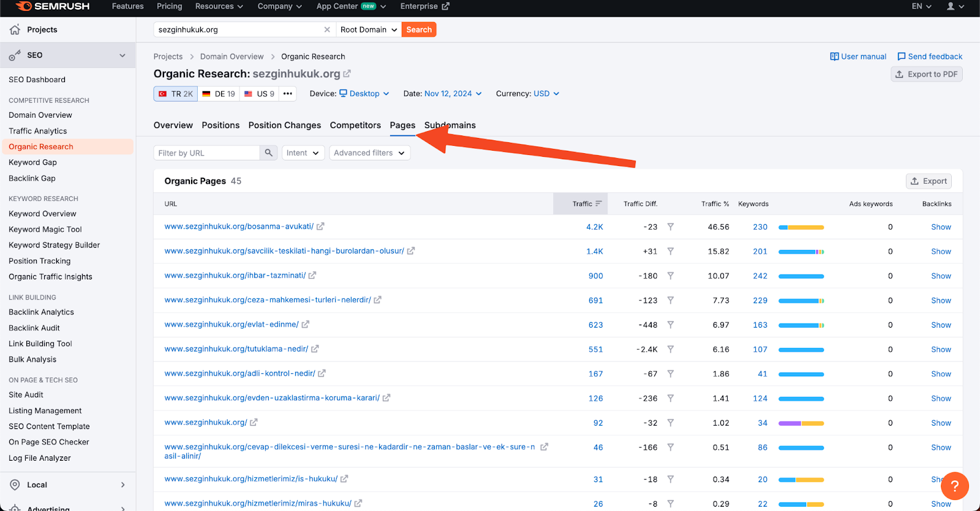Screen dimensions: 980x511
Task: Click filter icon in evlat-edinme row
Action: click(x=671, y=325)
